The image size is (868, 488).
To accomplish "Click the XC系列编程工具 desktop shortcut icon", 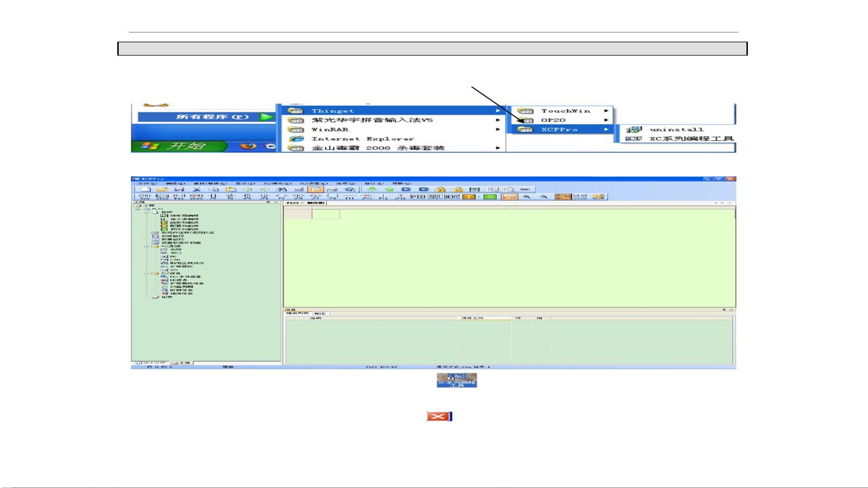I will 456,380.
